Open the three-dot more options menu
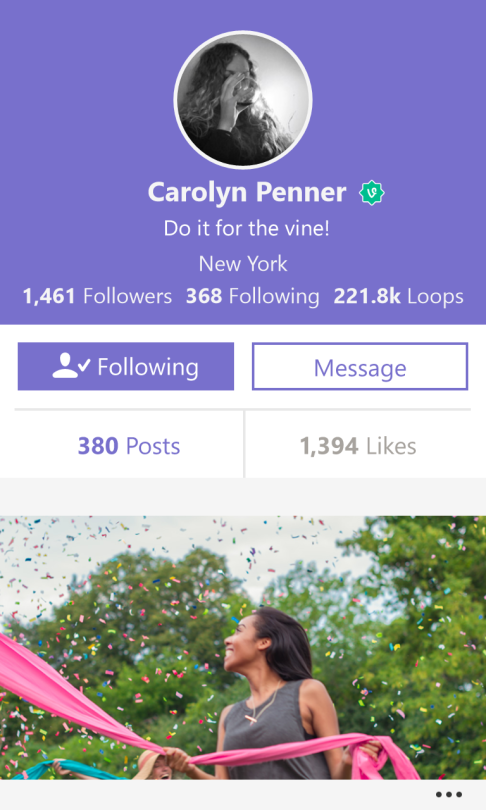The width and height of the screenshot is (486, 810). click(448, 795)
